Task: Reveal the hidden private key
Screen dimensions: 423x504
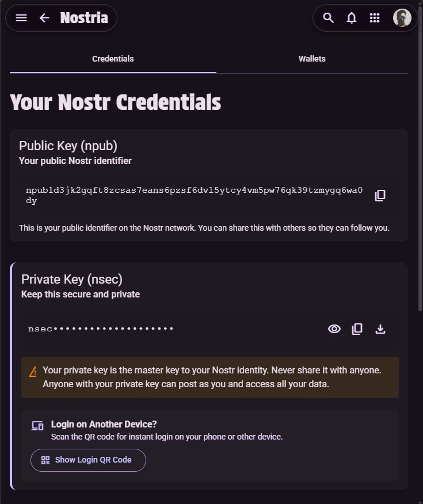Action: point(334,329)
